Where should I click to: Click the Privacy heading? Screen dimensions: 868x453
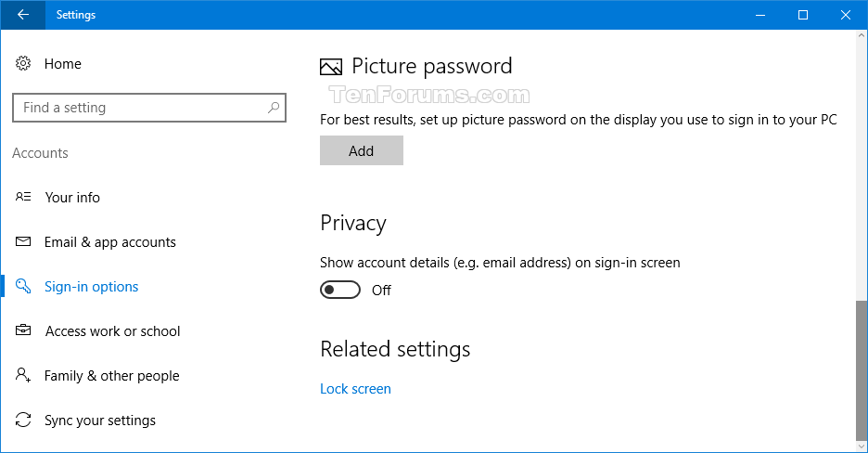[353, 223]
